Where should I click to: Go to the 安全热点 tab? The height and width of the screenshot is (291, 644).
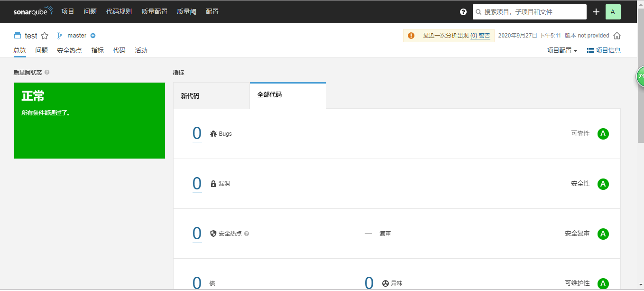coord(69,50)
